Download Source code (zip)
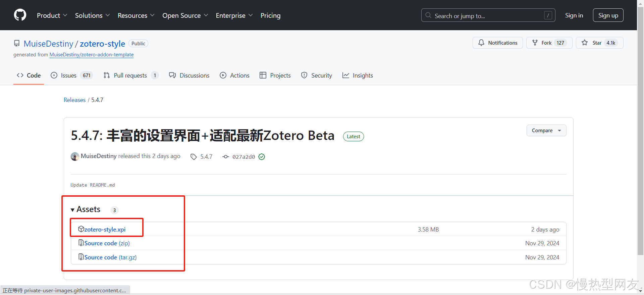 click(x=107, y=243)
